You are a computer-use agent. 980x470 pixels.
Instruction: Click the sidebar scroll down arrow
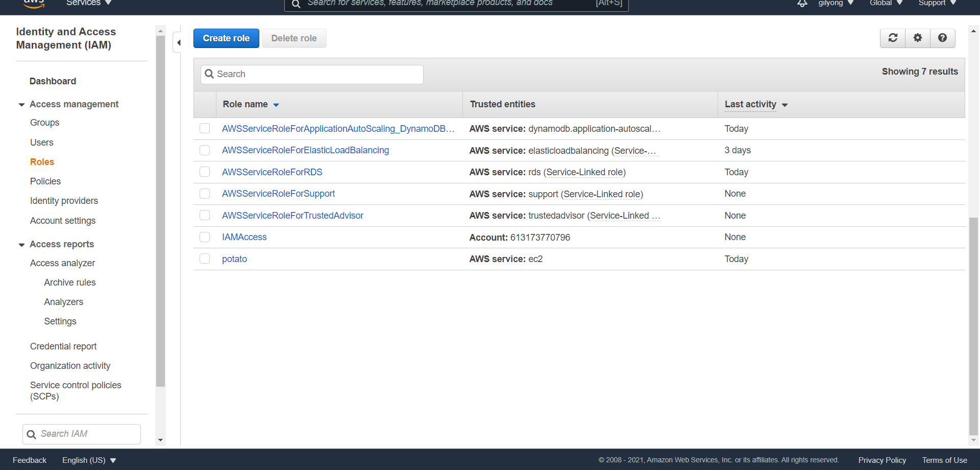pos(161,440)
